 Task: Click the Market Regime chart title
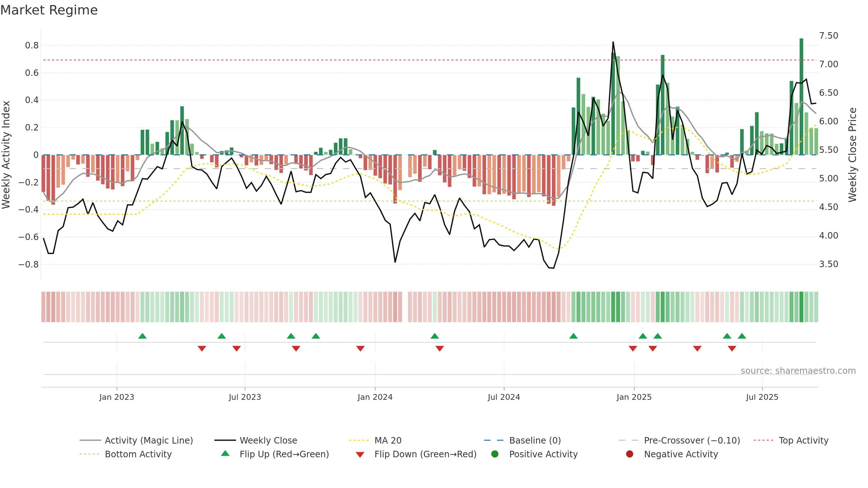(x=49, y=10)
